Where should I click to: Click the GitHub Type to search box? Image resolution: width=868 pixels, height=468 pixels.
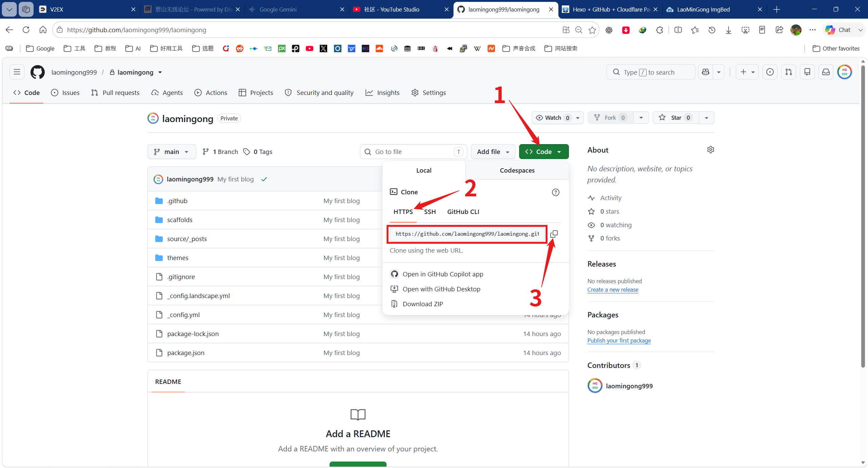coord(650,72)
